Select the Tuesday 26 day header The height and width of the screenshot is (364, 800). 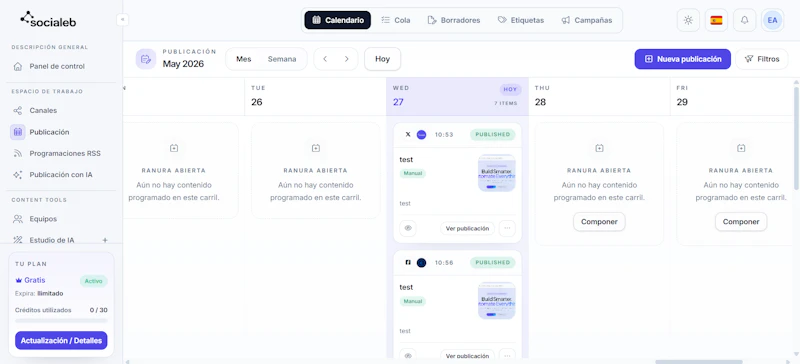(315, 96)
